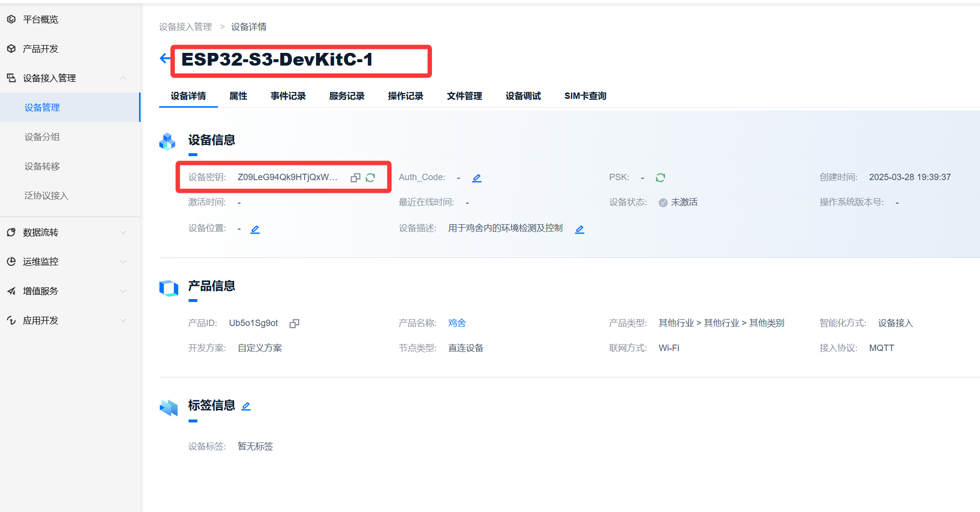Open the 文件管理 tab
Screen dimensions: 980x512
click(x=464, y=96)
